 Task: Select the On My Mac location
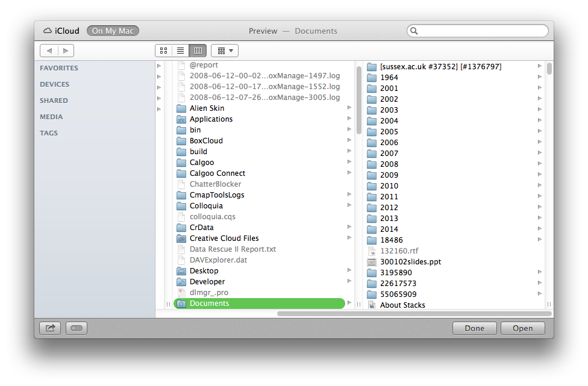113,31
